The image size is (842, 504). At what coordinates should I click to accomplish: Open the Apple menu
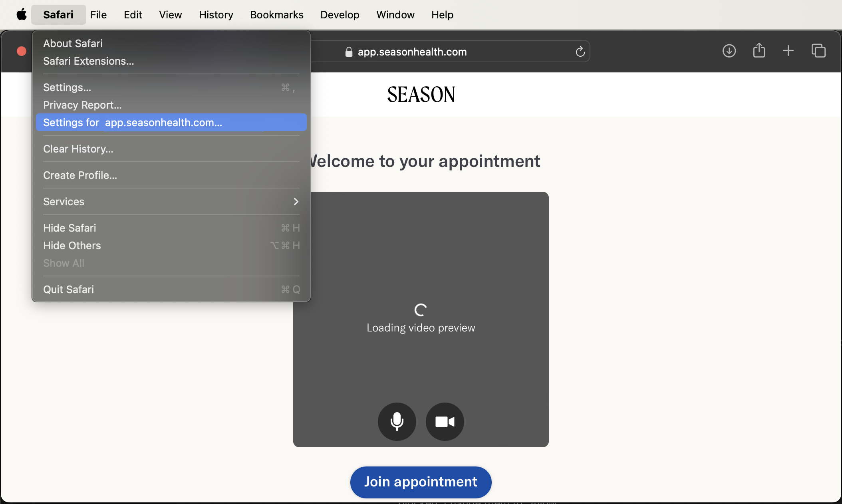tap(22, 15)
